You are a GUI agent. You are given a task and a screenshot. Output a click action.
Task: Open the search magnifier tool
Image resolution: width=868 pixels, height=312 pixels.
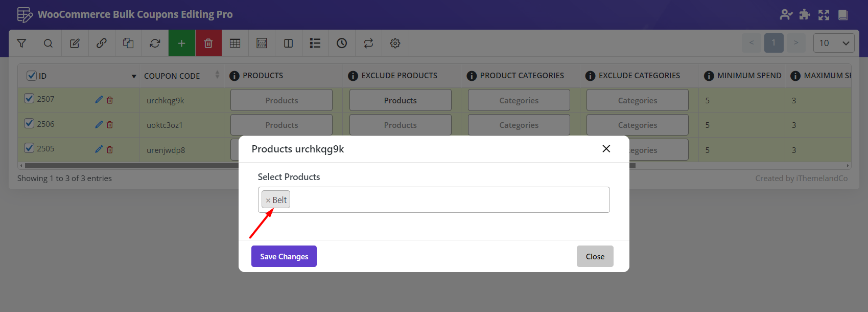[48, 43]
